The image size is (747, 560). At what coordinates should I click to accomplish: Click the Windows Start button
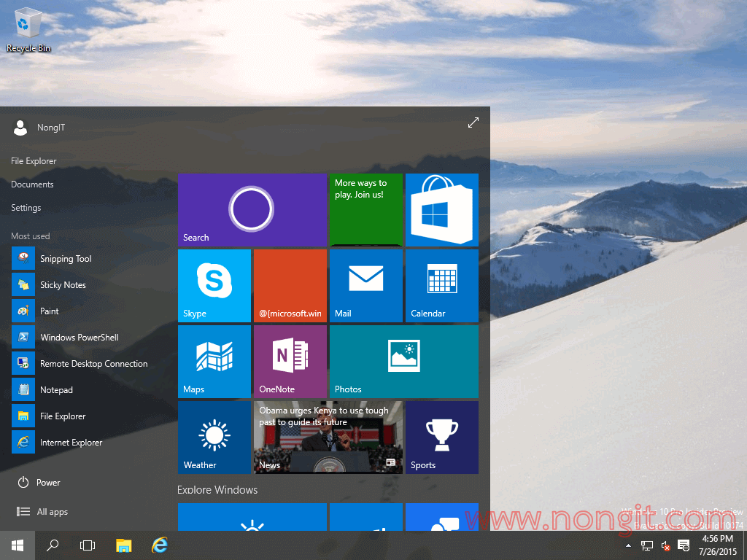[x=18, y=545]
